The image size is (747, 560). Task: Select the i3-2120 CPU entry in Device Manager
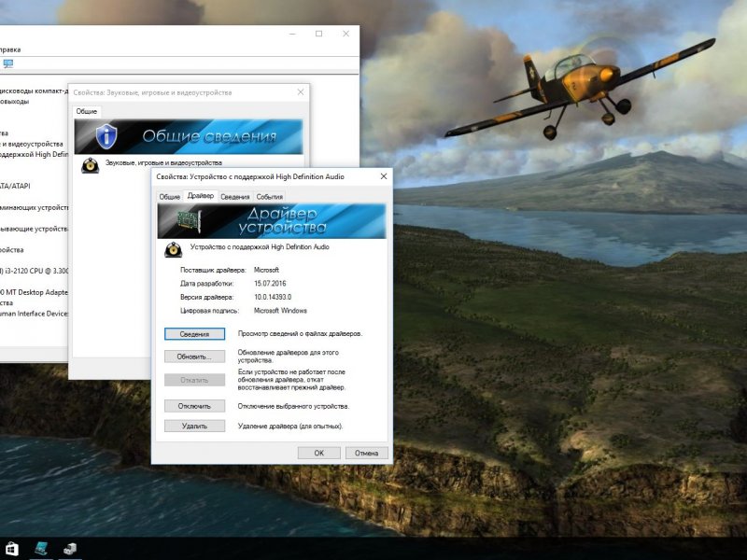35,271
